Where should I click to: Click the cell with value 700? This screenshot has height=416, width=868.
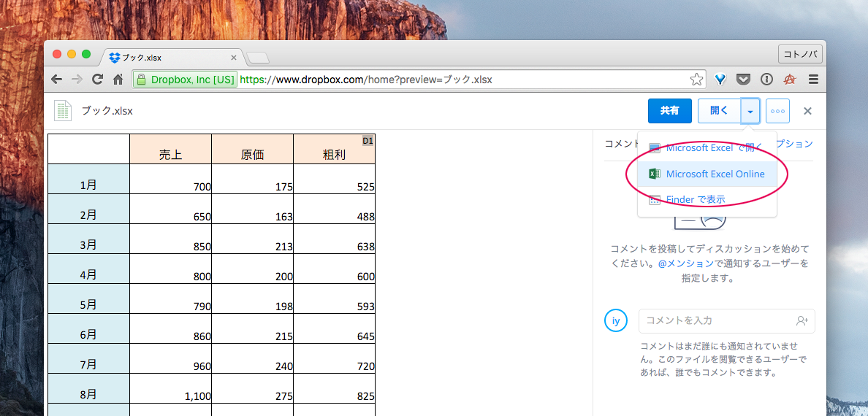point(170,179)
